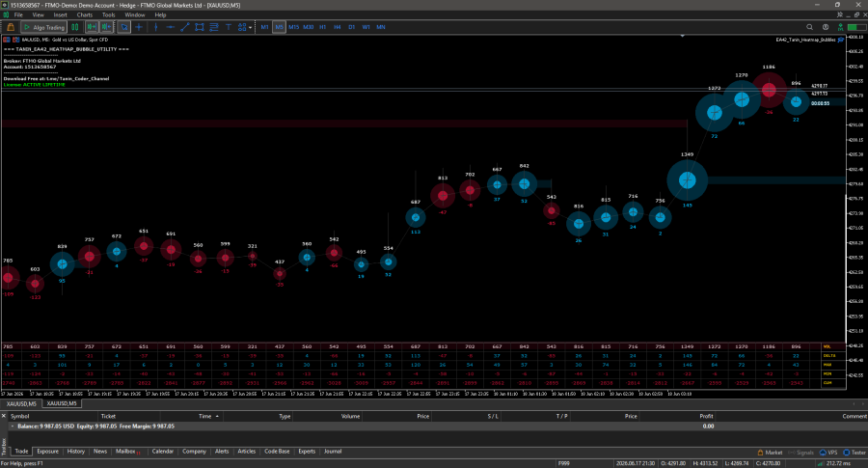
Task: Select the crosshair tool
Action: [x=139, y=27]
